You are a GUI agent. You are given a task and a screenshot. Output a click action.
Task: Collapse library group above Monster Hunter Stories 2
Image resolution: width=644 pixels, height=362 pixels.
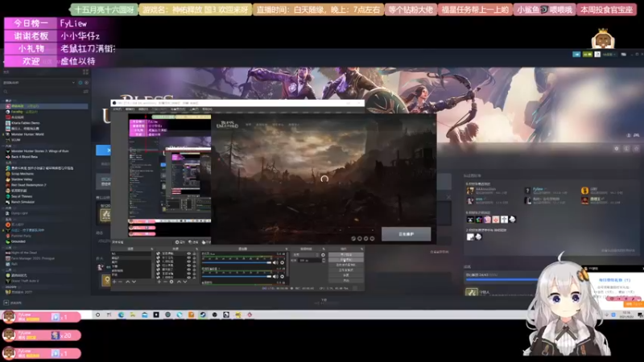point(3,146)
